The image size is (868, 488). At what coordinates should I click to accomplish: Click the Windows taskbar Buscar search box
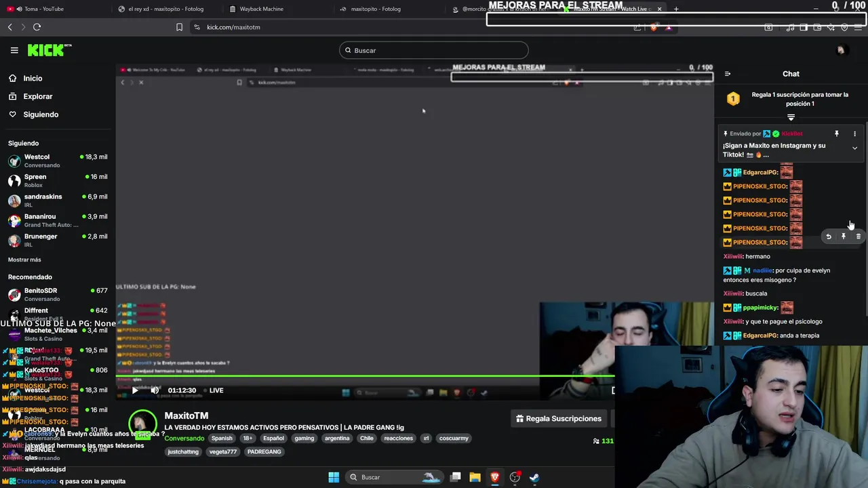[395, 477]
